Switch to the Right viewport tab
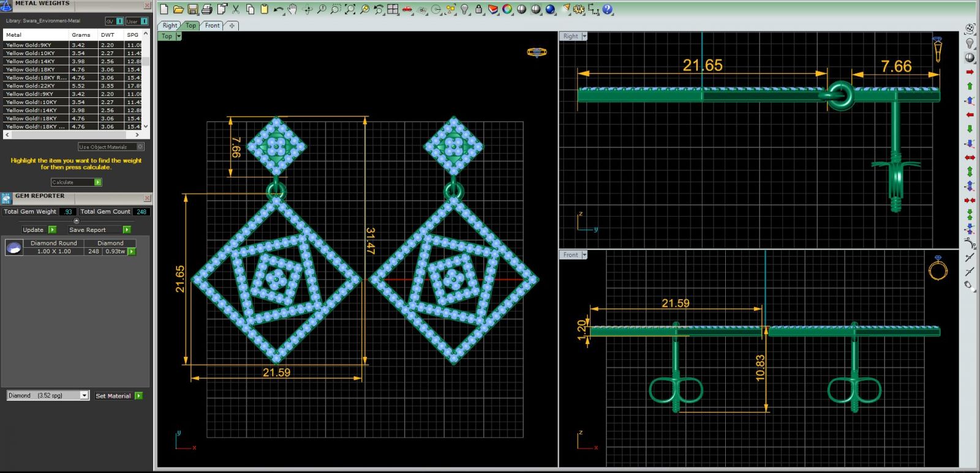This screenshot has width=980, height=473. [170, 26]
